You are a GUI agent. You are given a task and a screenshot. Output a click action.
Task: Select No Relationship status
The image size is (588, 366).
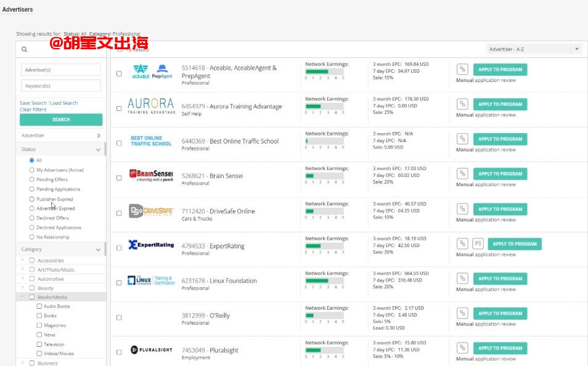click(x=32, y=237)
